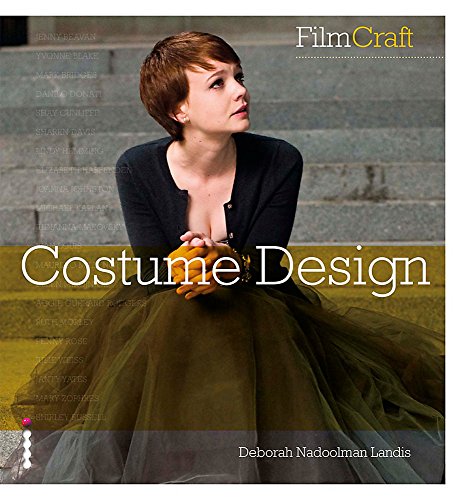The image size is (475, 500).
Task: Click the dotted line under FilmCraft
Action: pos(369,57)
